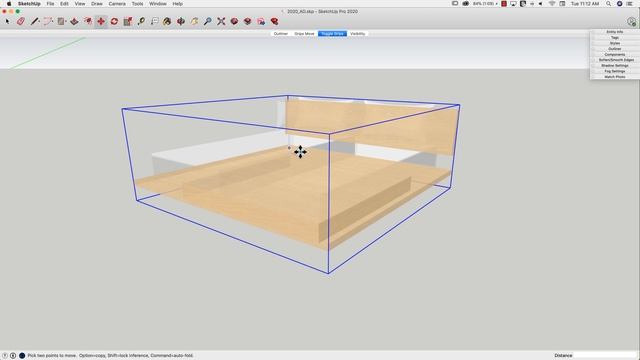The image size is (640, 360).
Task: Open the Apple menu
Action: click(9, 4)
